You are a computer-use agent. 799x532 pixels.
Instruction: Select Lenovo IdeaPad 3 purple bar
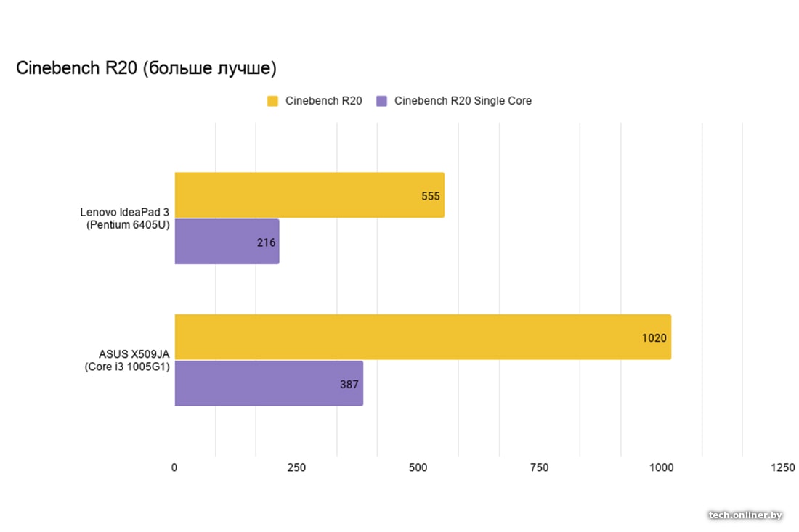(x=227, y=242)
